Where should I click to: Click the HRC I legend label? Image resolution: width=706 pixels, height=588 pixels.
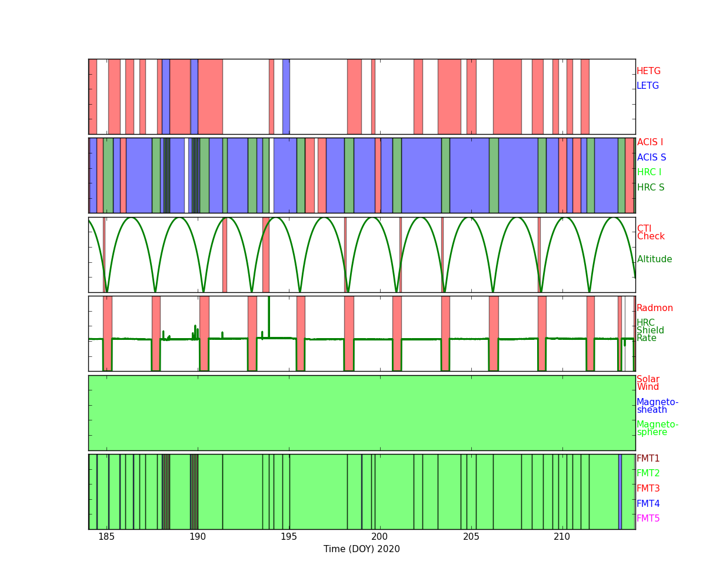pos(649,172)
